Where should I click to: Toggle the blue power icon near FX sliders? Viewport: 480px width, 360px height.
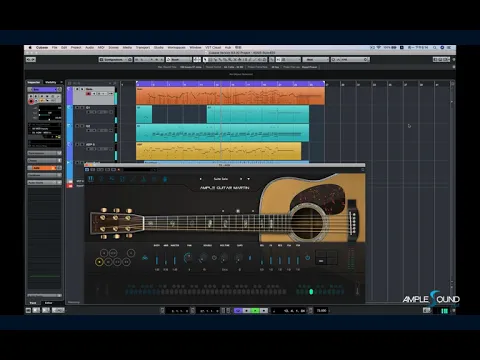coord(308,258)
